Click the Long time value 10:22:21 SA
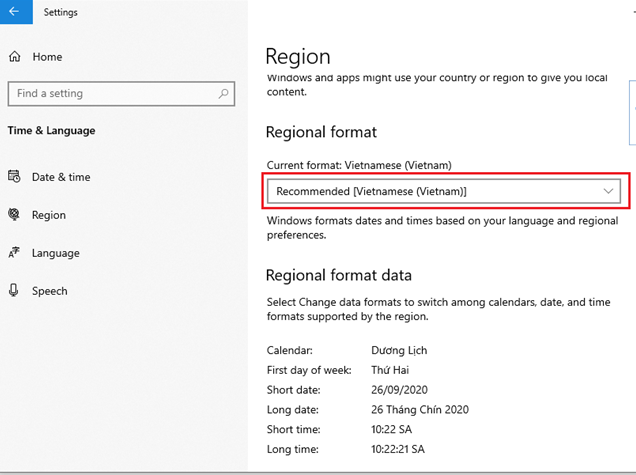Viewport: 636px width, 475px height. [x=396, y=450]
